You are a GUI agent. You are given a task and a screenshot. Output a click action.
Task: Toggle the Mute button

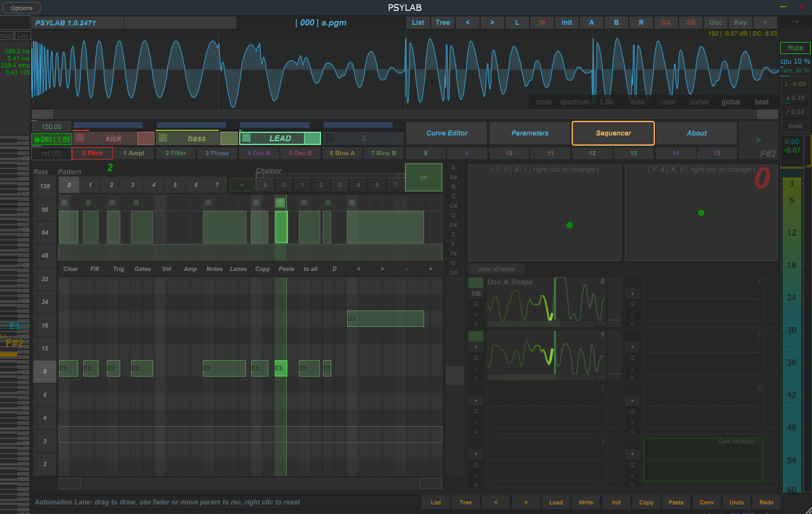point(795,48)
